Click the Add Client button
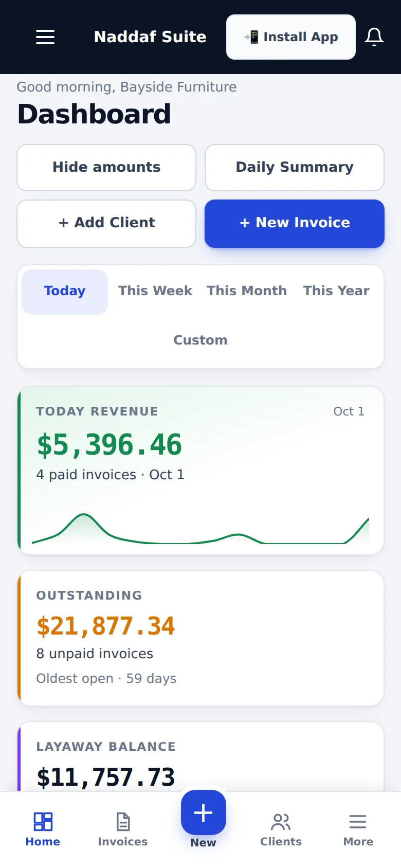Viewport: 401px width, 868px height. (x=106, y=223)
